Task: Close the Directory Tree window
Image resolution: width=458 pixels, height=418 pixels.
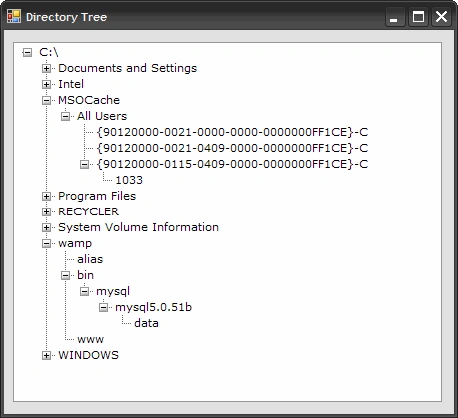Action: pos(442,17)
